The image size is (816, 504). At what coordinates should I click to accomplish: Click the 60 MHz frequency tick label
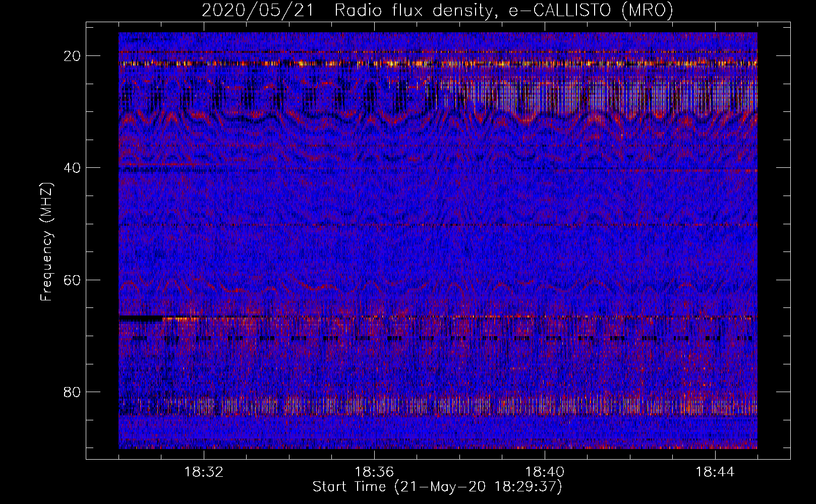click(73, 280)
